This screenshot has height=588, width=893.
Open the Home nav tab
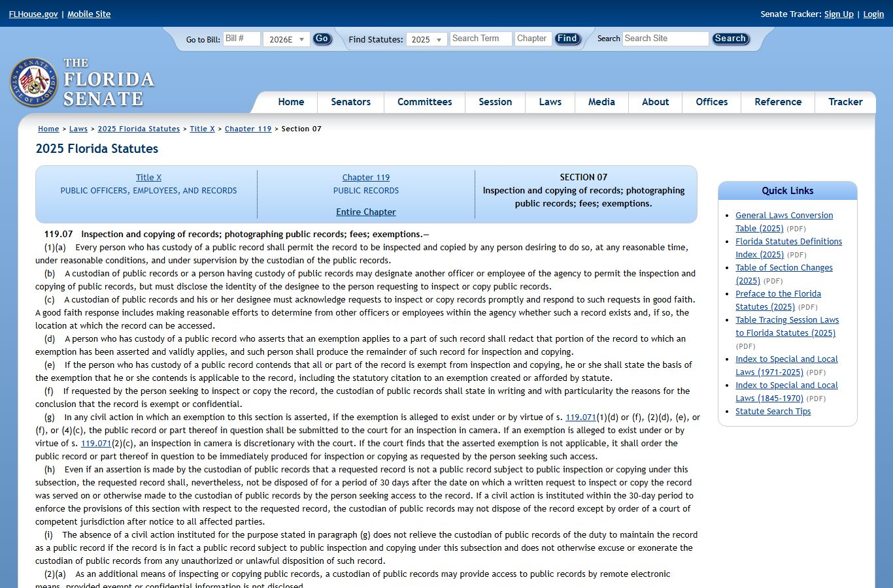[291, 102]
